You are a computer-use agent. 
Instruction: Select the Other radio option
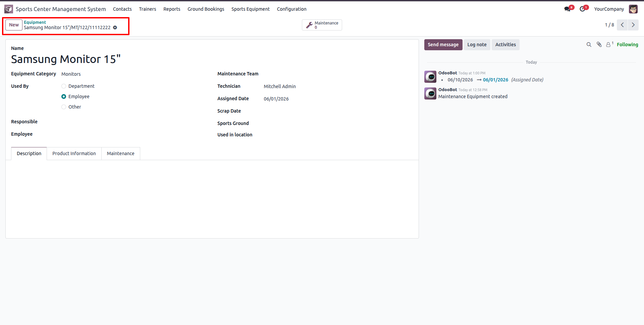click(x=64, y=107)
